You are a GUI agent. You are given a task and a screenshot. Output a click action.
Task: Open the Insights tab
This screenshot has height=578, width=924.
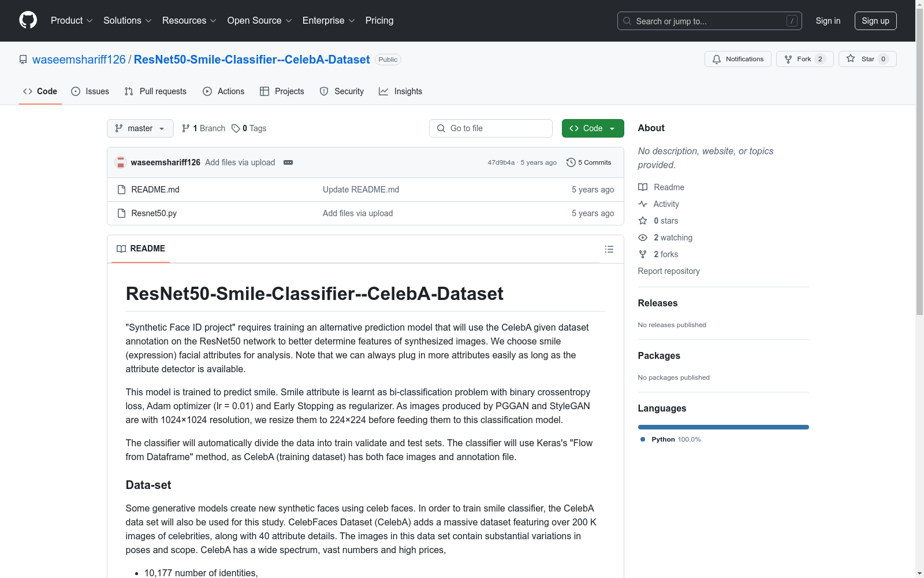[x=401, y=91]
